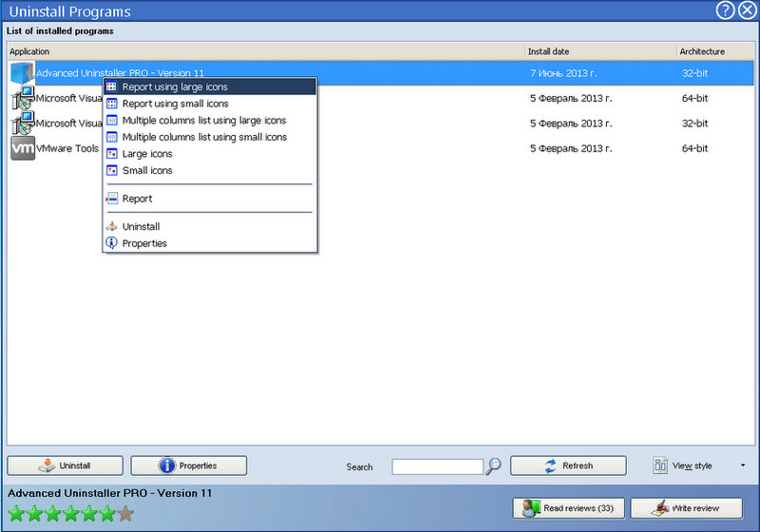760x532 pixels.
Task: Open 'Properties' from the context menu
Action: tap(210, 243)
